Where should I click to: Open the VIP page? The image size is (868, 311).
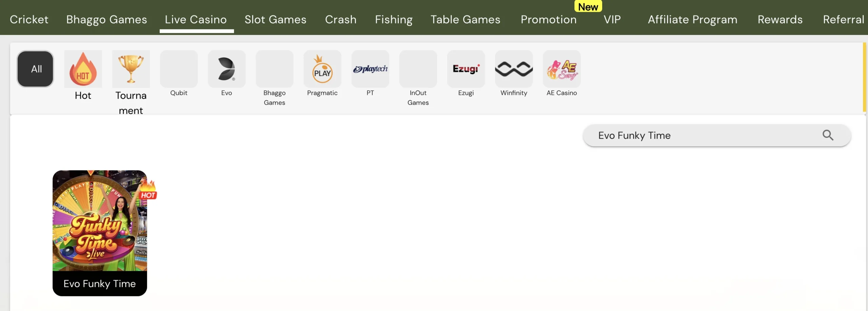pos(612,19)
